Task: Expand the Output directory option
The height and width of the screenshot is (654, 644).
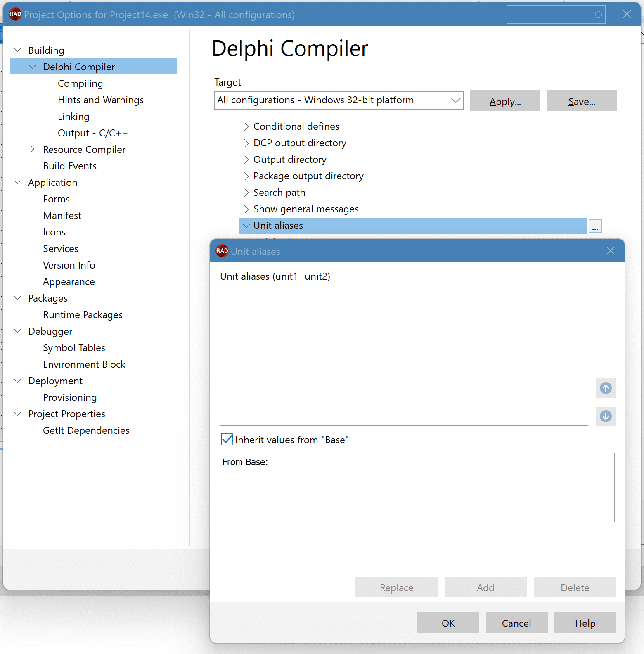Action: tap(246, 159)
